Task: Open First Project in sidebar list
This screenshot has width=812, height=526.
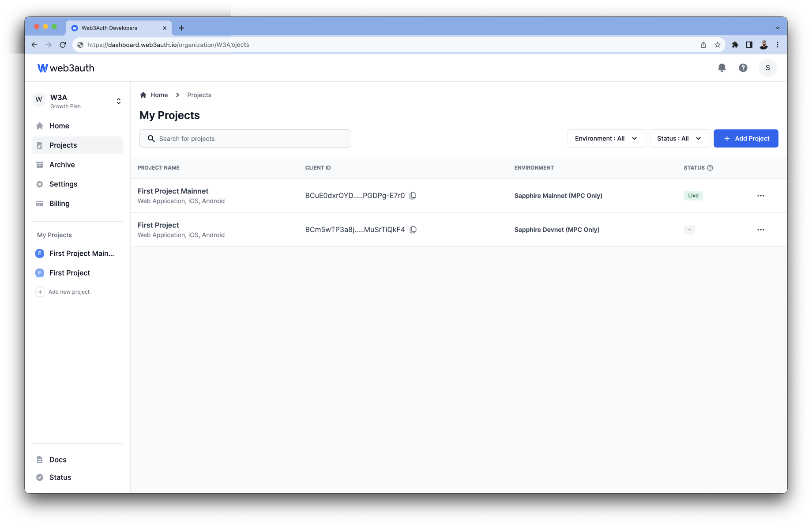Action: tap(77, 273)
